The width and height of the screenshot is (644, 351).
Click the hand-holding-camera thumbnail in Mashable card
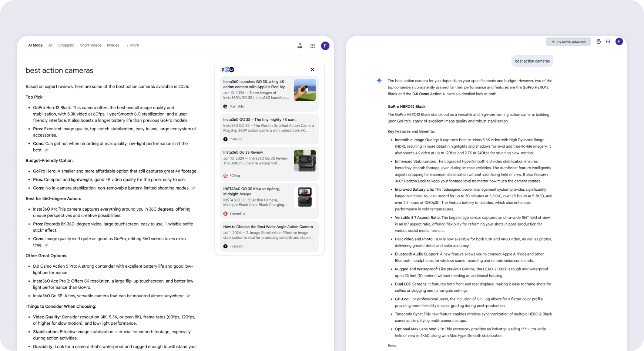pos(305,90)
